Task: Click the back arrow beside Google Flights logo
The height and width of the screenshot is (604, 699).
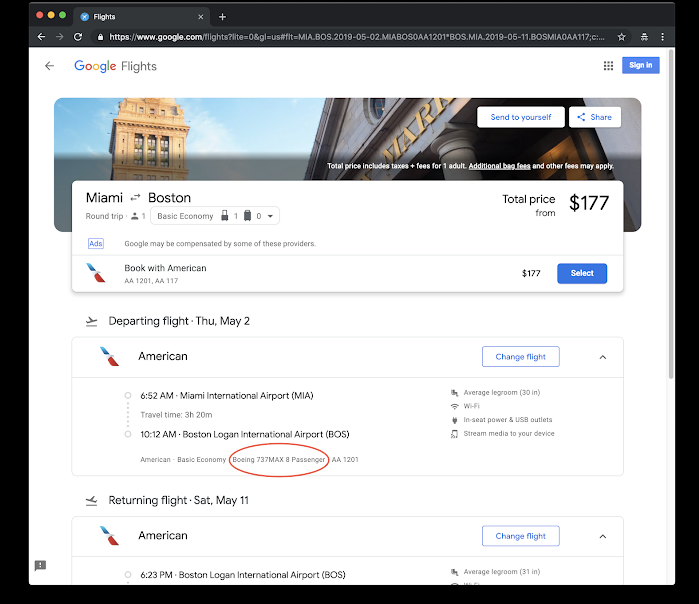Action: [49, 66]
